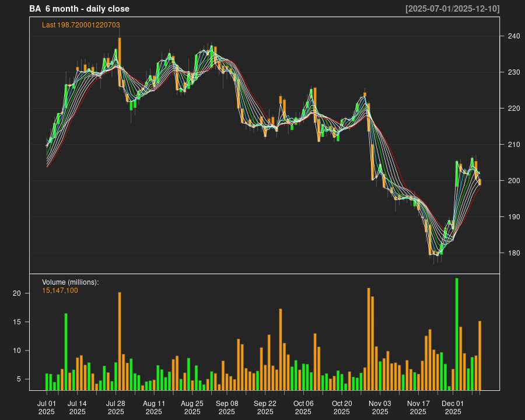Click the 240 price axis label

[x=513, y=36]
